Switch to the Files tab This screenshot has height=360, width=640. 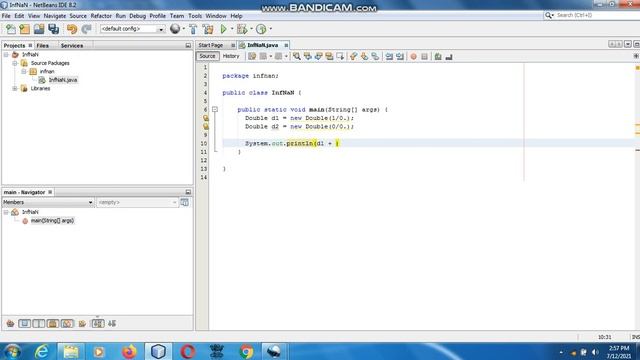(42, 45)
